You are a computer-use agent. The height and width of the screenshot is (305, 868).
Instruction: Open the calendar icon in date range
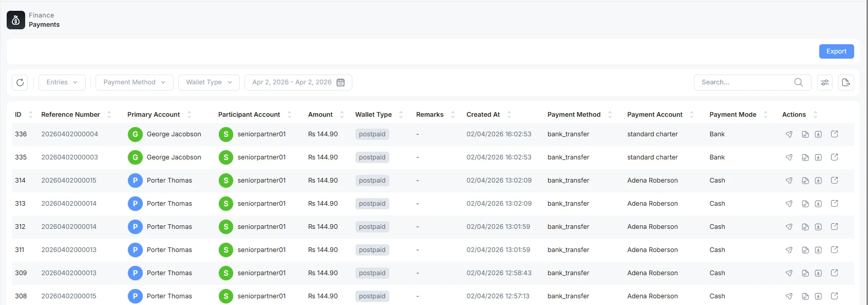341,82
